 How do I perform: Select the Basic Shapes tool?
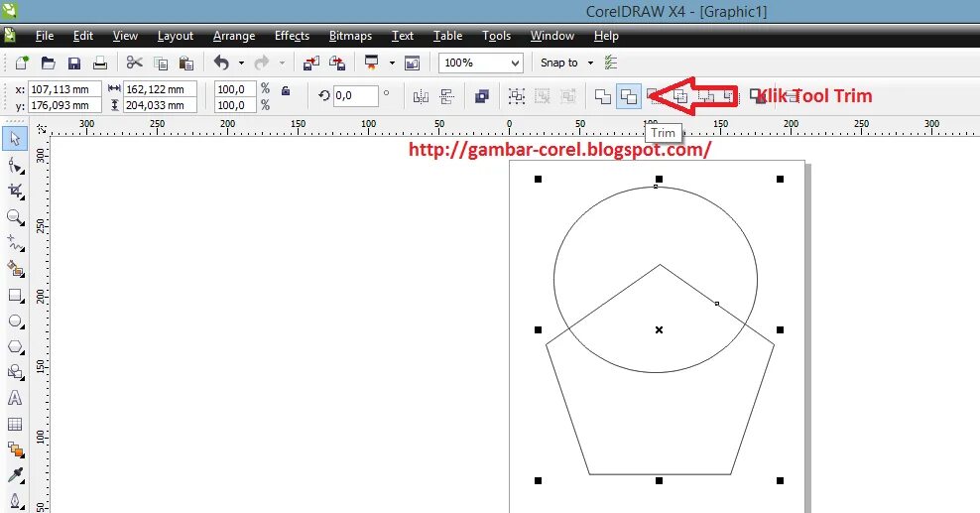pos(15,372)
